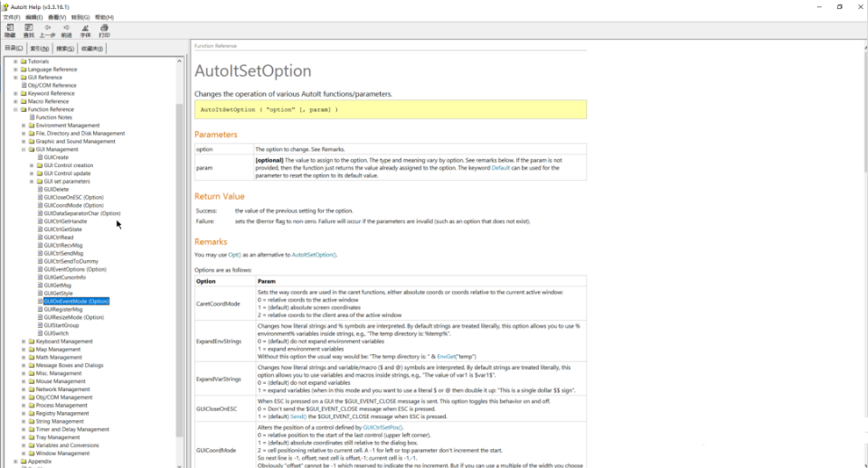
Task: Select GUIEventOptions (Option) in the tree
Action: click(x=75, y=269)
